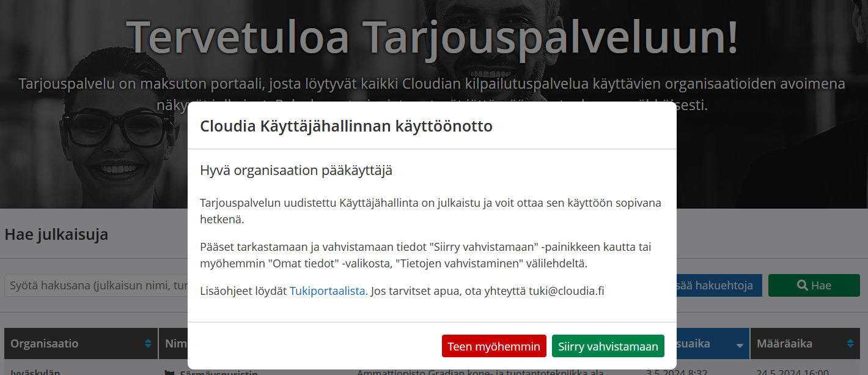This screenshot has height=375, width=868.
Task: Click the dialog title Cloudia Käyttäjähallinnan käyttöönotto
Action: tap(346, 126)
